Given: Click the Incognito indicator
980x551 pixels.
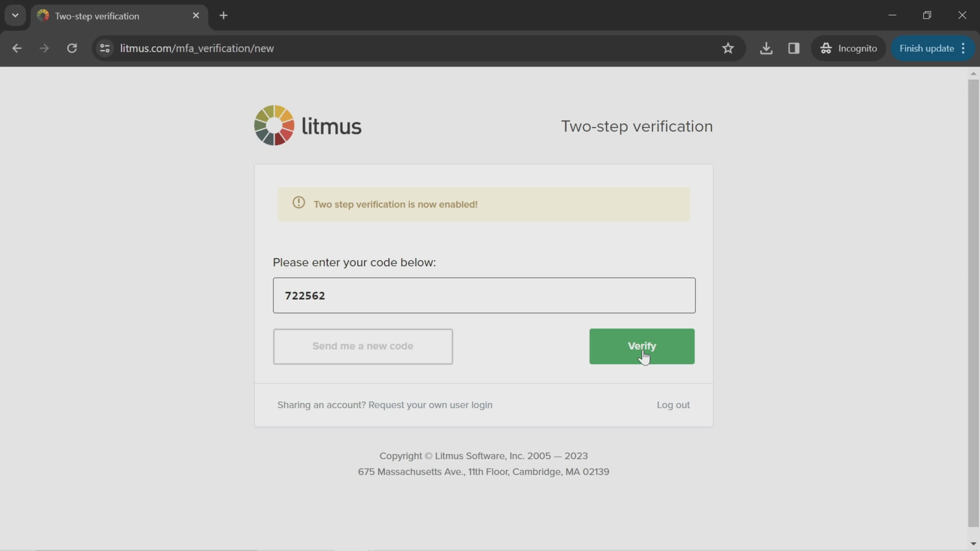Looking at the screenshot, I should [x=849, y=48].
